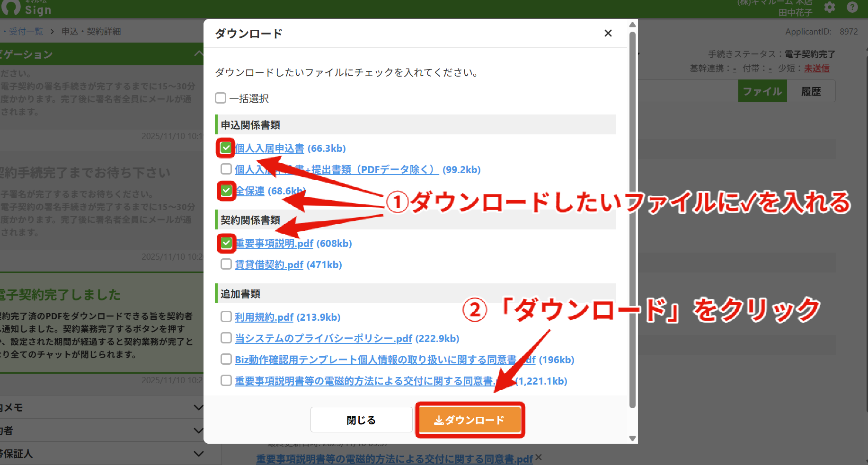Uncheck the 重要事項説明.pdf checkbox
Screen dimensions: 868x465
tap(226, 243)
